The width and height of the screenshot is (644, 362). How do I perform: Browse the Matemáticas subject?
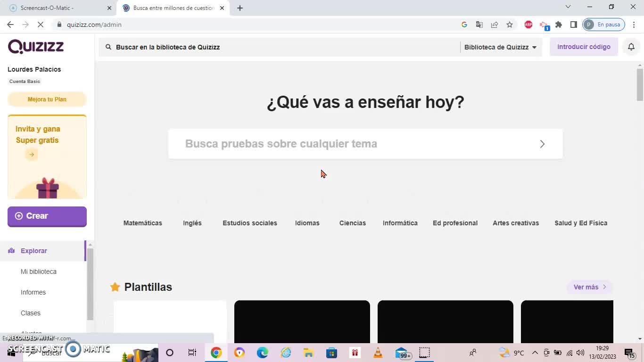click(143, 223)
